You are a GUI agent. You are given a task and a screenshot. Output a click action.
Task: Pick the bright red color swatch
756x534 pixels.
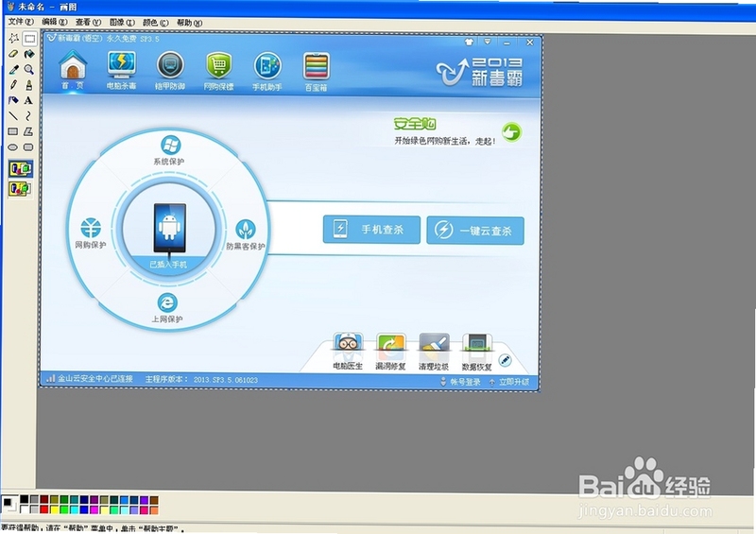44,509
